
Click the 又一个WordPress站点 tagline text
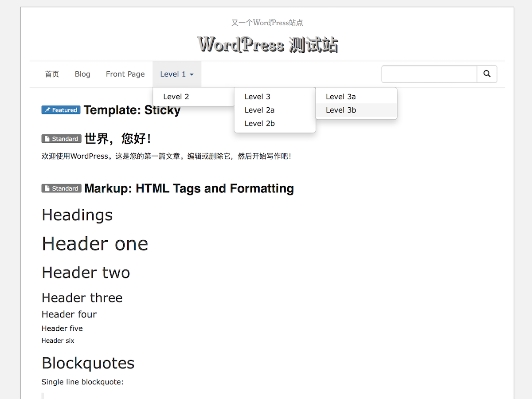tap(267, 23)
